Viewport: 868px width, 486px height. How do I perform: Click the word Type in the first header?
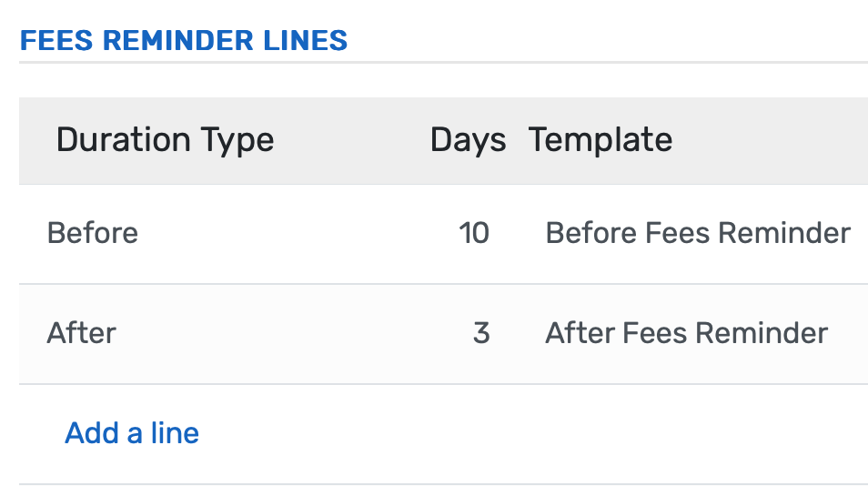point(238,140)
